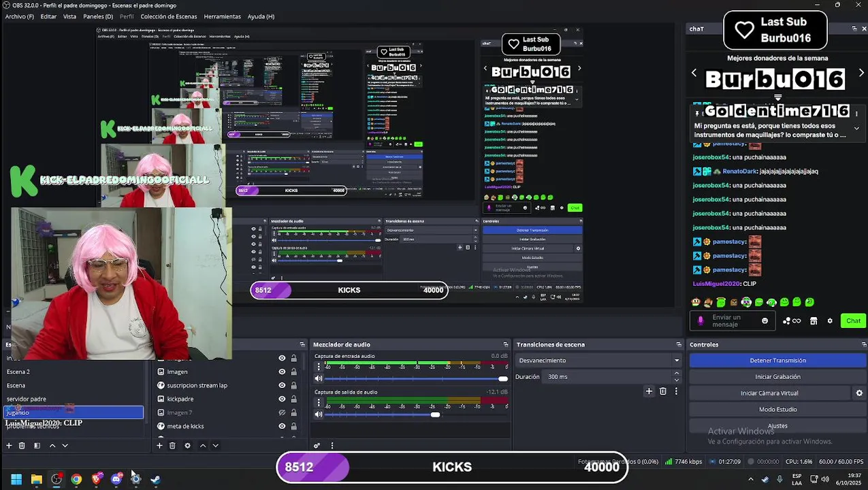Increase transition duration with up arrow
This screenshot has width=868, height=490.
pyautogui.click(x=676, y=374)
